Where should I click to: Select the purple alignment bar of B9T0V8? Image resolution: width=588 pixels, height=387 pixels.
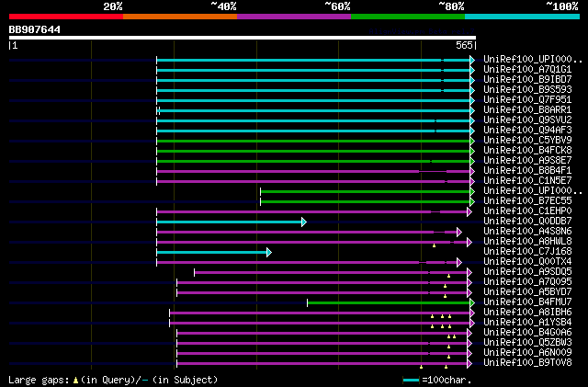[324, 364]
